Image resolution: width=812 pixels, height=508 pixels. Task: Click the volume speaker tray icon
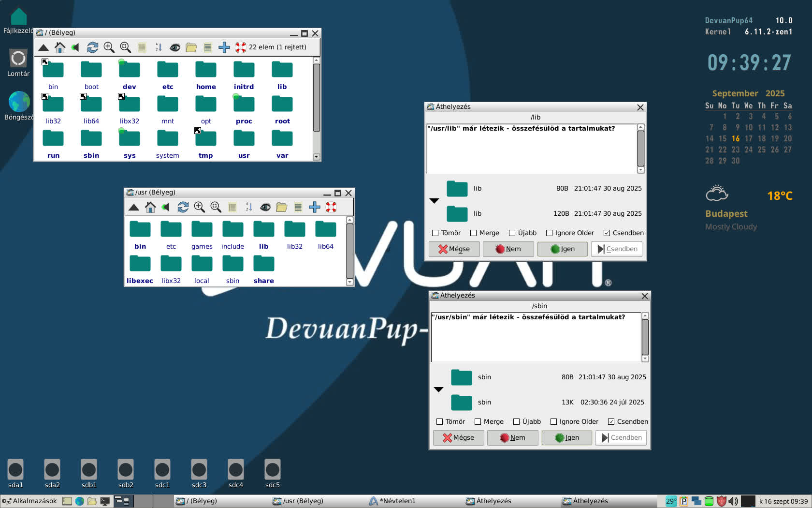click(x=733, y=501)
